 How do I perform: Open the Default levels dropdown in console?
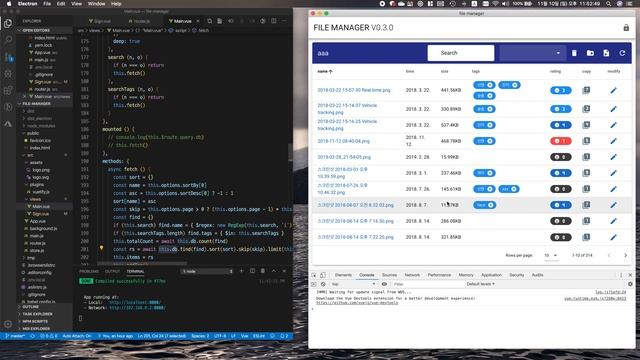480,284
